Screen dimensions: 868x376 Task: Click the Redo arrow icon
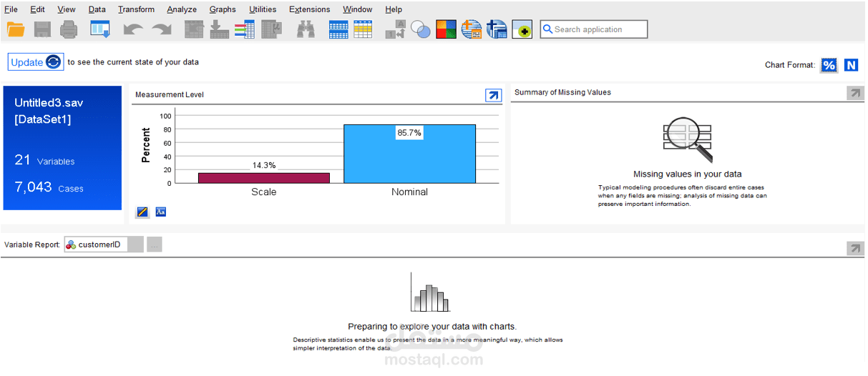point(162,29)
